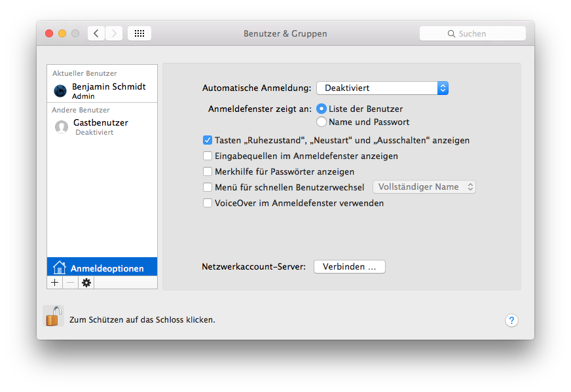571x392 pixels.
Task: Enable Eingabequellen im Anmeldefenster anzeigen
Action: tap(208, 156)
